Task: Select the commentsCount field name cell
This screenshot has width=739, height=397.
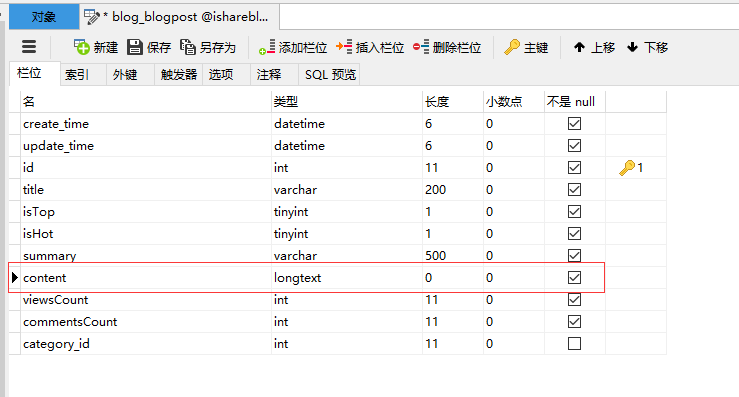Action: coord(146,322)
